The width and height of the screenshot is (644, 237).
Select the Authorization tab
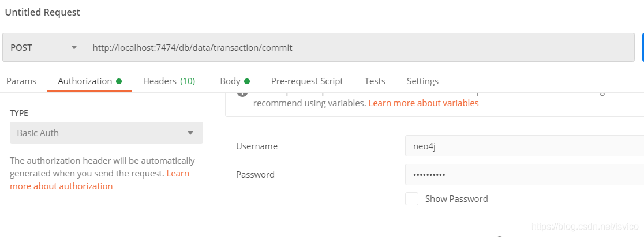[85, 81]
